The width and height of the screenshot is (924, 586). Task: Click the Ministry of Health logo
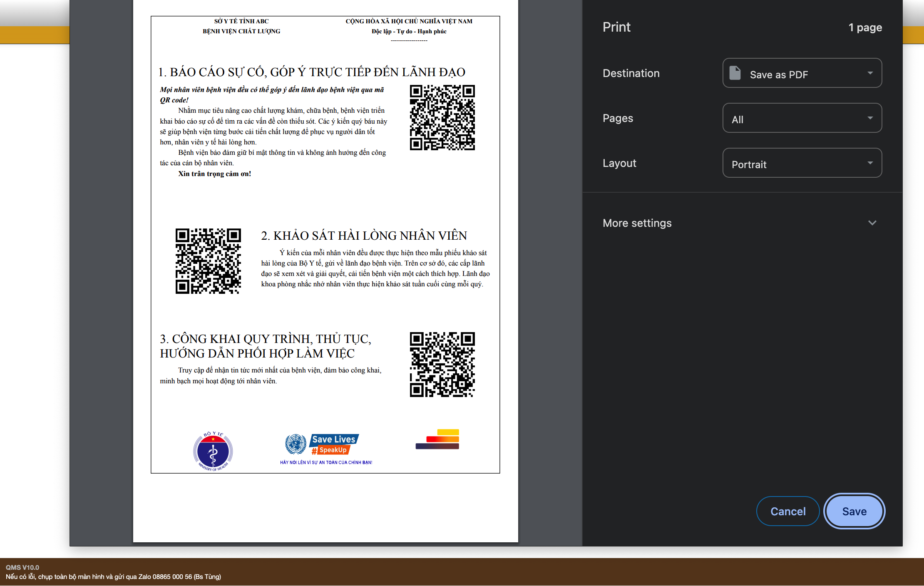pos(213,452)
